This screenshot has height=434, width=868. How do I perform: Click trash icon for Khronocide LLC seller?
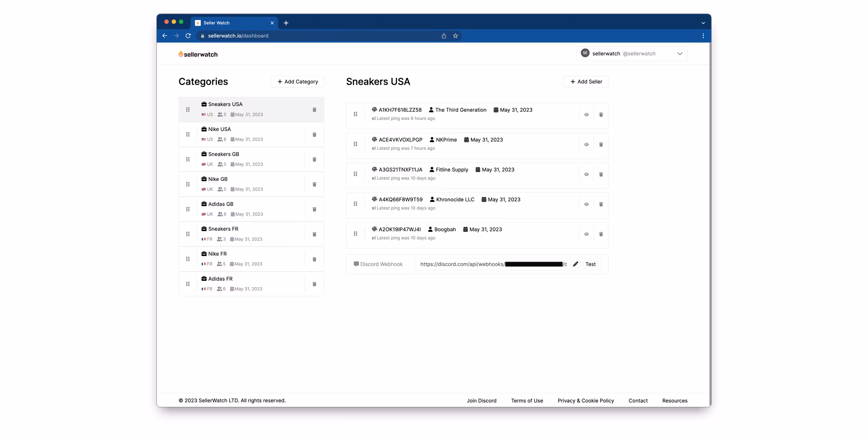[x=601, y=204]
